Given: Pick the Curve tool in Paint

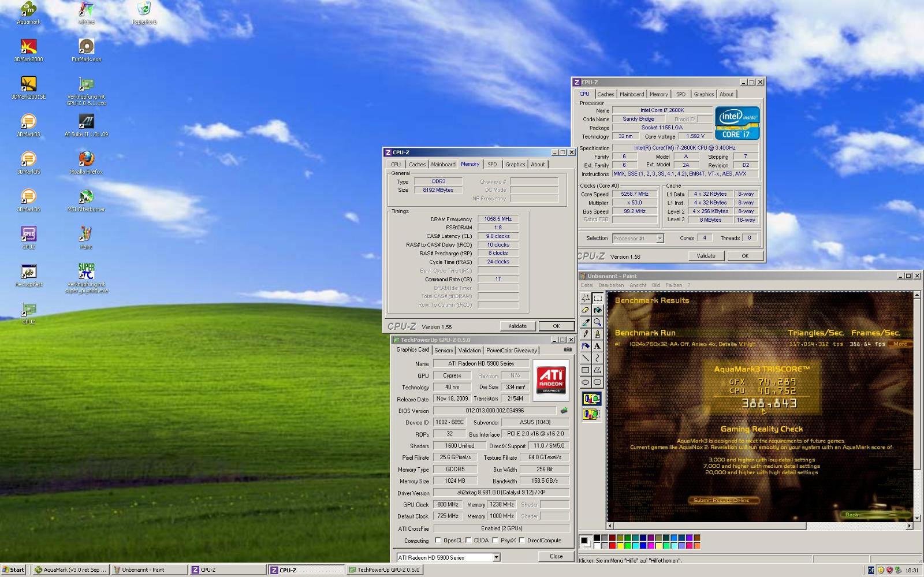Looking at the screenshot, I should coord(597,358).
